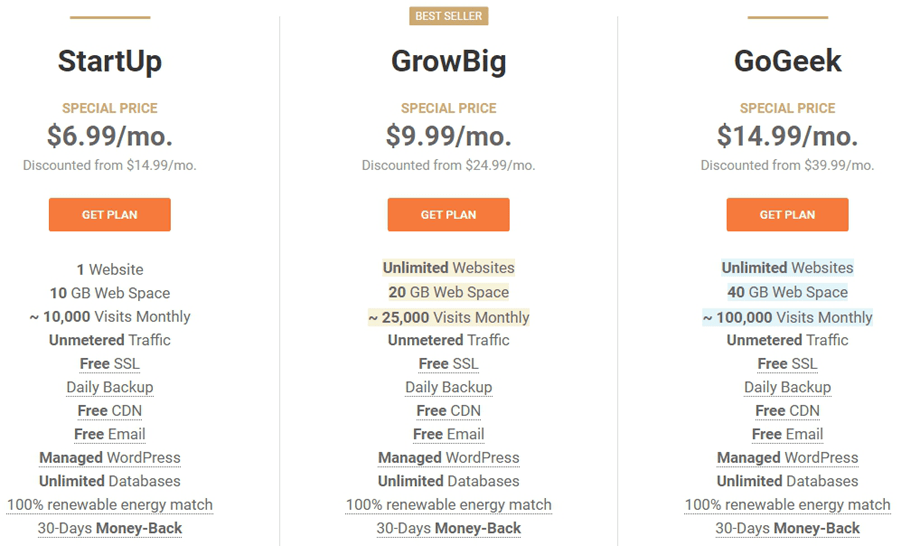The image size is (920, 546).
Task: Click Managed WordPress under StartUp
Action: 110,457
